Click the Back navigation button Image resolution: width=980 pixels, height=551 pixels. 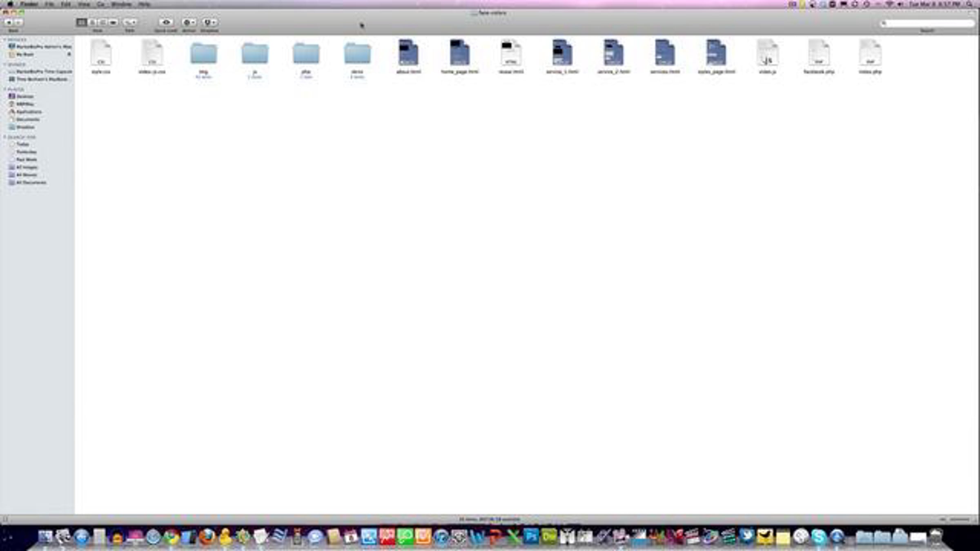9,22
